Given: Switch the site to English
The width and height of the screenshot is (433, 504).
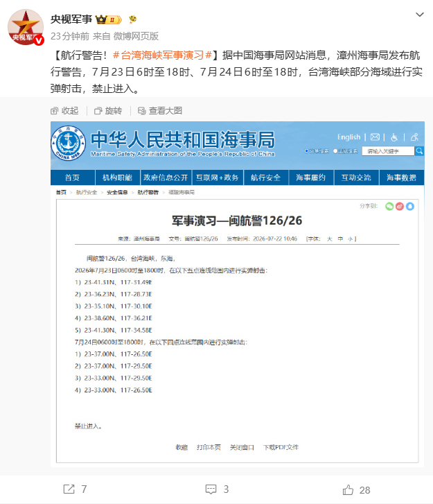Looking at the screenshot, I should click(348, 137).
